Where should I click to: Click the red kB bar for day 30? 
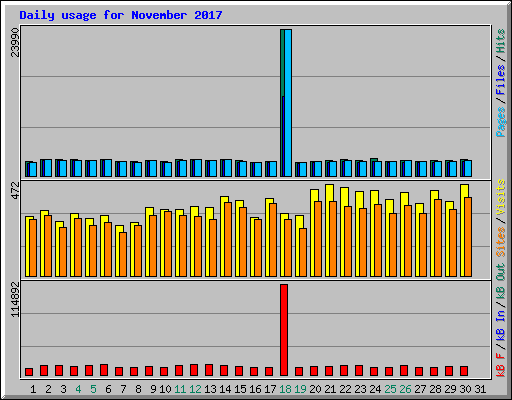point(464,371)
